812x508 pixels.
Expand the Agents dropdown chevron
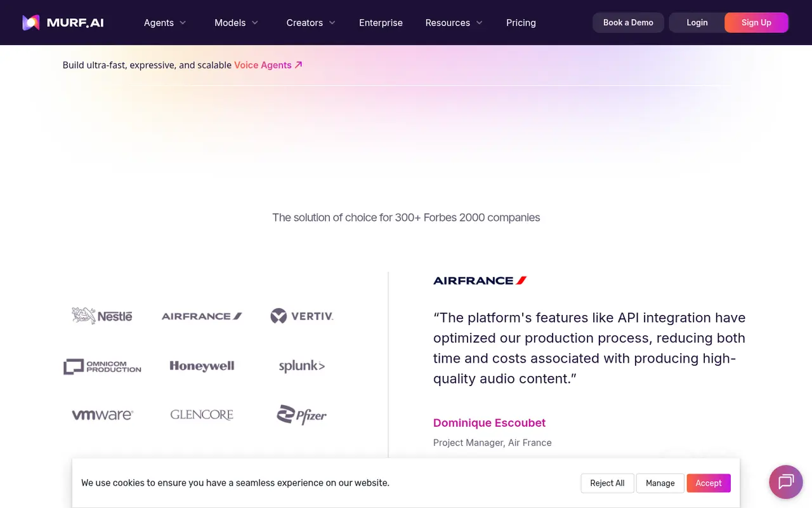[183, 23]
